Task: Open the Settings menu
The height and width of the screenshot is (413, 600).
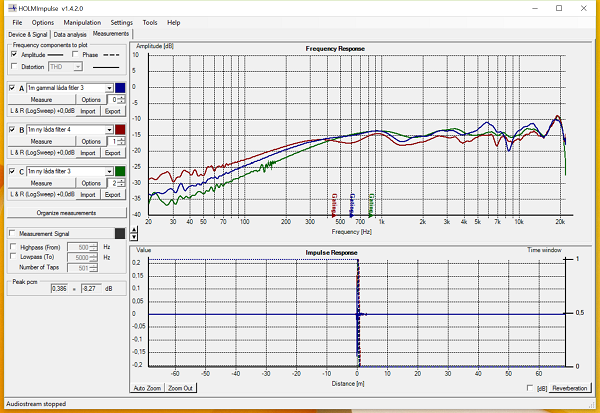Action: [122, 23]
